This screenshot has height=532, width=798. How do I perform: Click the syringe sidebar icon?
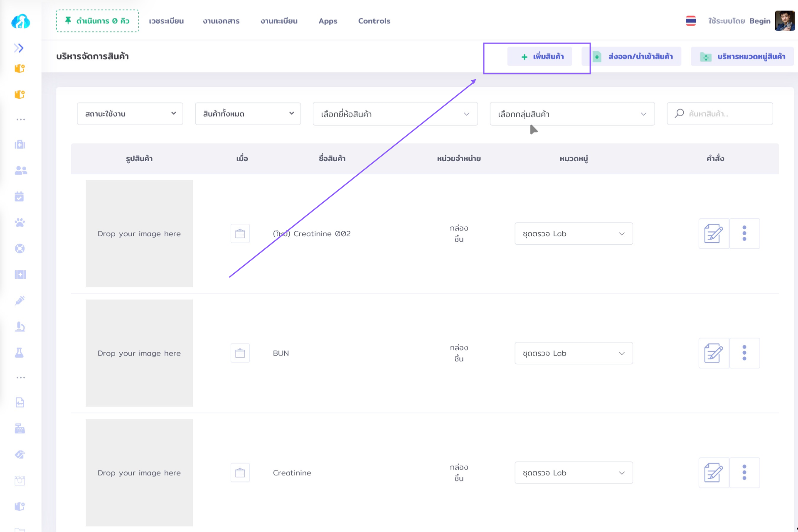(x=20, y=300)
